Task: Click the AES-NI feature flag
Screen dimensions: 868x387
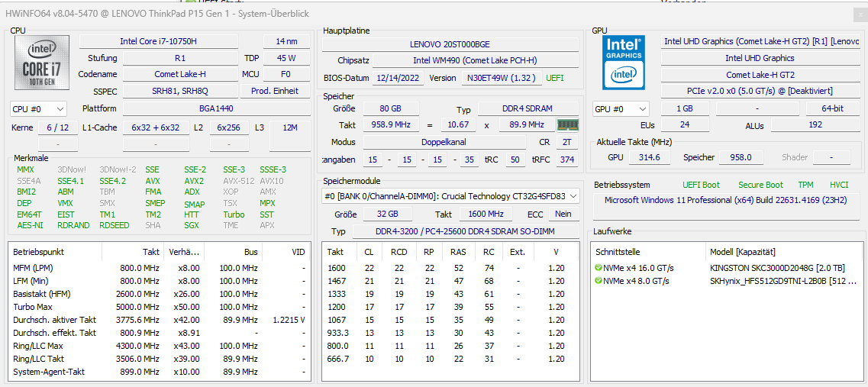Action: (30, 225)
